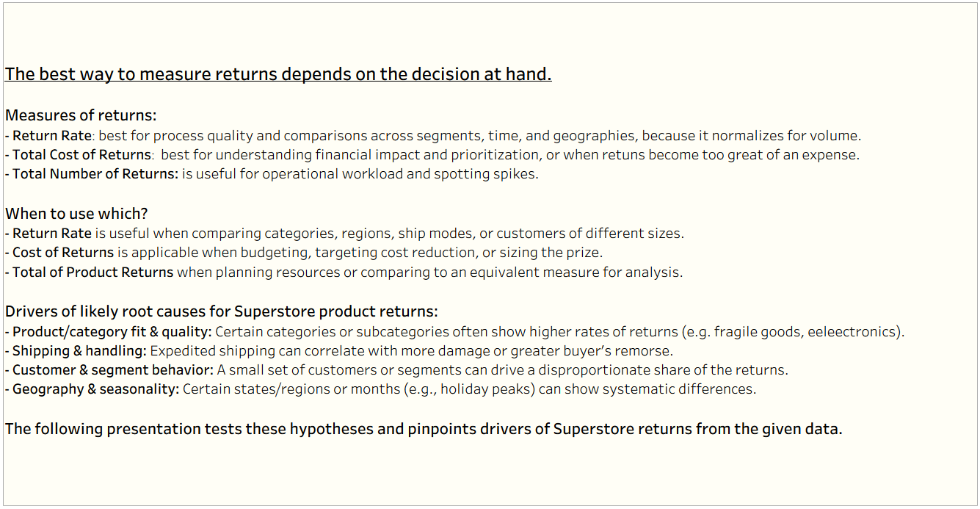Screen dimensions: 980x509
Task: Click the 'Measures of returns:' subheading
Action: pos(81,115)
